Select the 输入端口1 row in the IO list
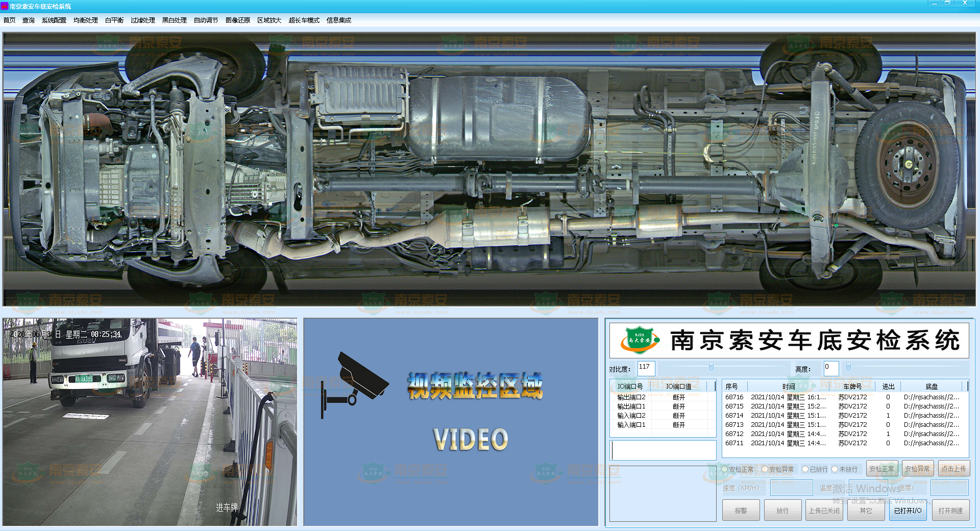This screenshot has height=531, width=980. (663, 425)
